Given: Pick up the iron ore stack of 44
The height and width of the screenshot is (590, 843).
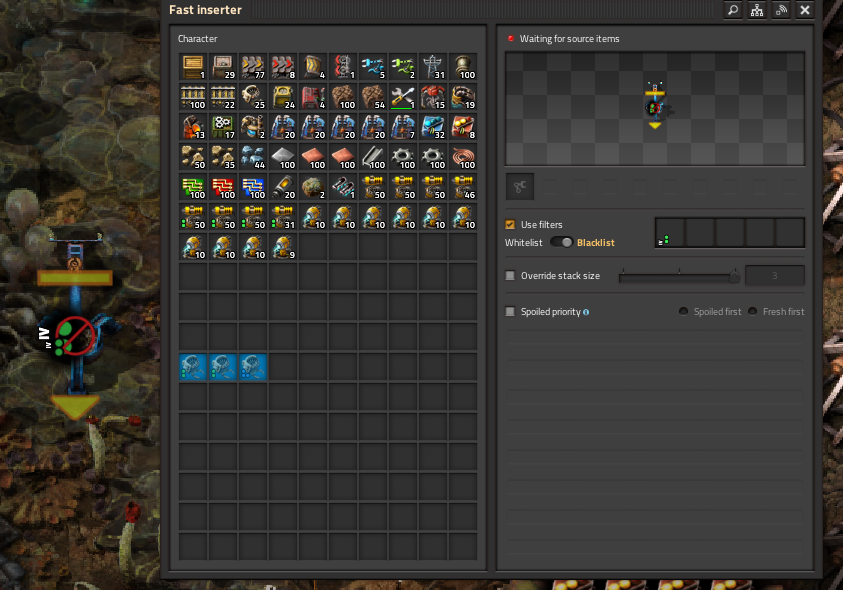Looking at the screenshot, I should click(253, 158).
